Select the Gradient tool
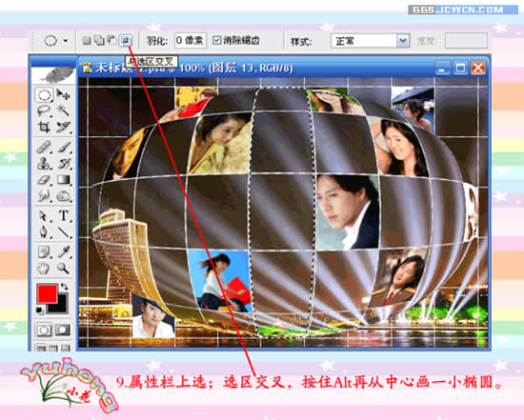 [x=64, y=180]
